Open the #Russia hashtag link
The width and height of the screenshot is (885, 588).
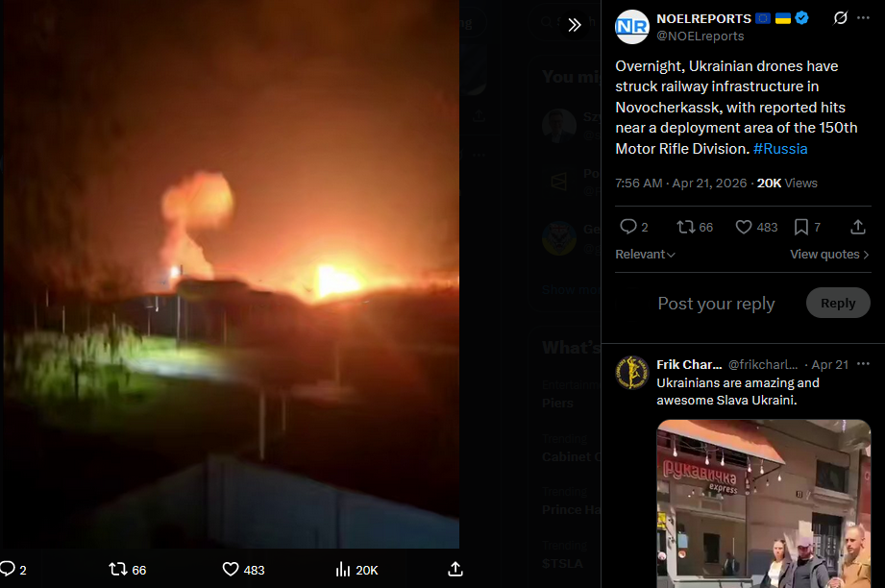click(780, 149)
